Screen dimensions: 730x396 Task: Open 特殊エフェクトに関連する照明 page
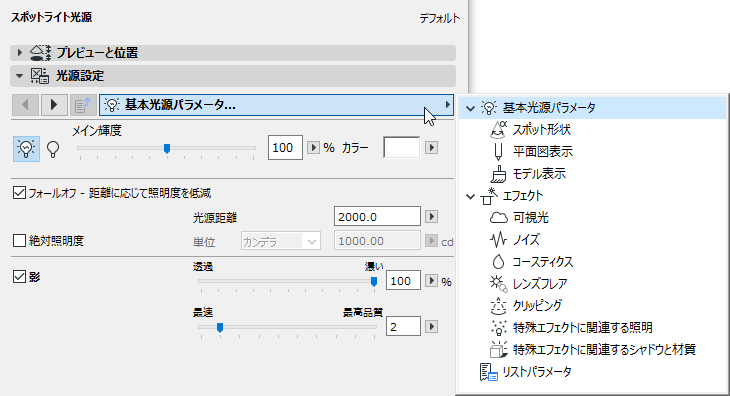pyautogui.click(x=582, y=328)
